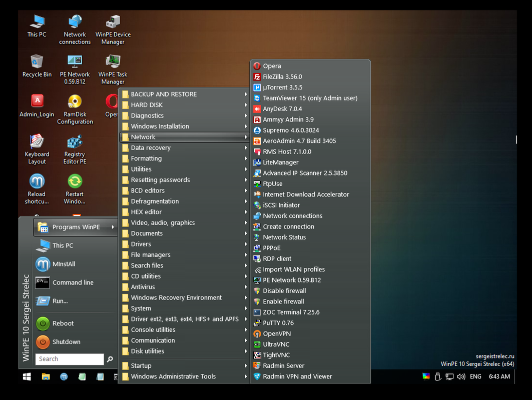Viewport: 532px width, 400px height.
Task: Expand Programs WinPE in Start menu
Action: point(76,227)
